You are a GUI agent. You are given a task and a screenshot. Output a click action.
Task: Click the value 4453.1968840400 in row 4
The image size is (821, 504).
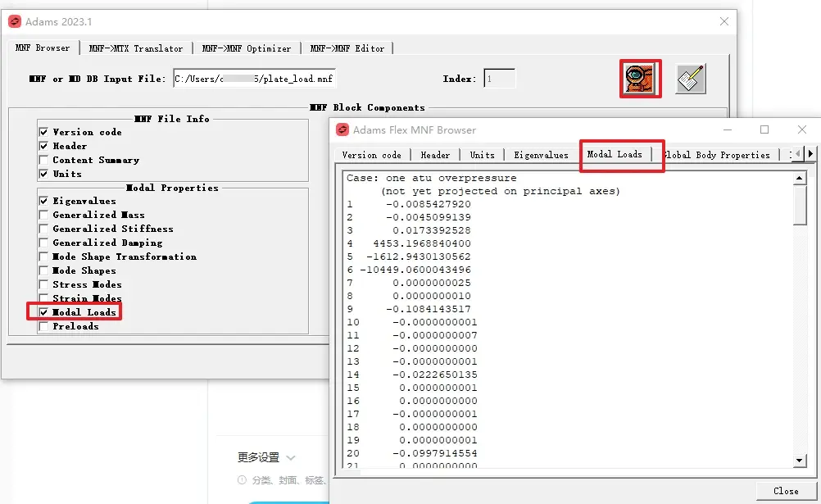422,243
